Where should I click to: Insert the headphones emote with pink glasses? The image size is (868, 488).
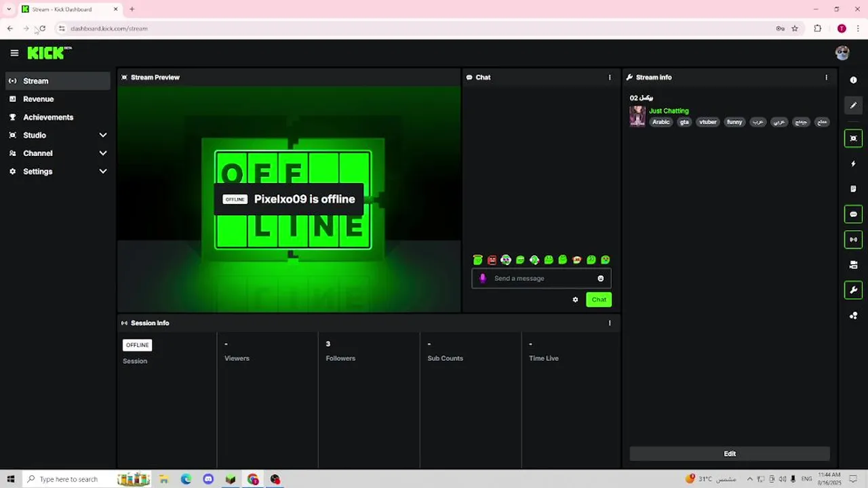(506, 260)
